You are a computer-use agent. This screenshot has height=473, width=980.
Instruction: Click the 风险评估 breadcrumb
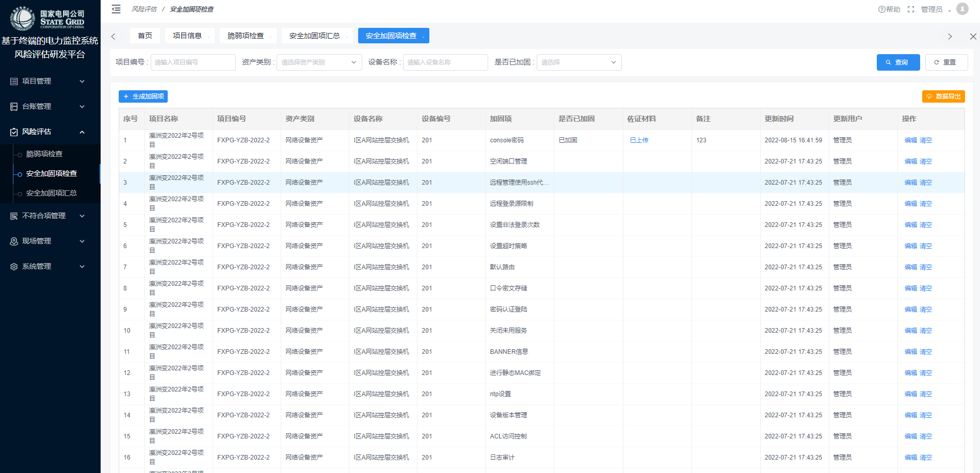click(144, 9)
